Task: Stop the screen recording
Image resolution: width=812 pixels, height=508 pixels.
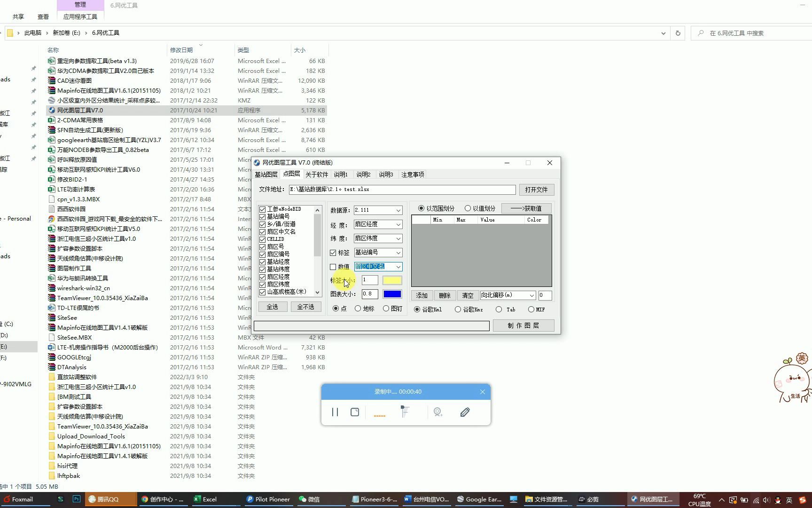Action: [x=355, y=412]
